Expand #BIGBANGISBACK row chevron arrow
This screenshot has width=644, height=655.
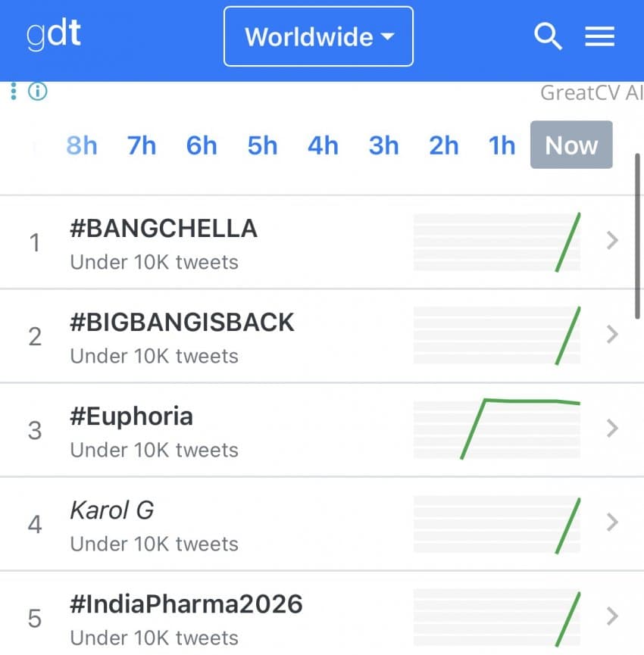pos(613,335)
